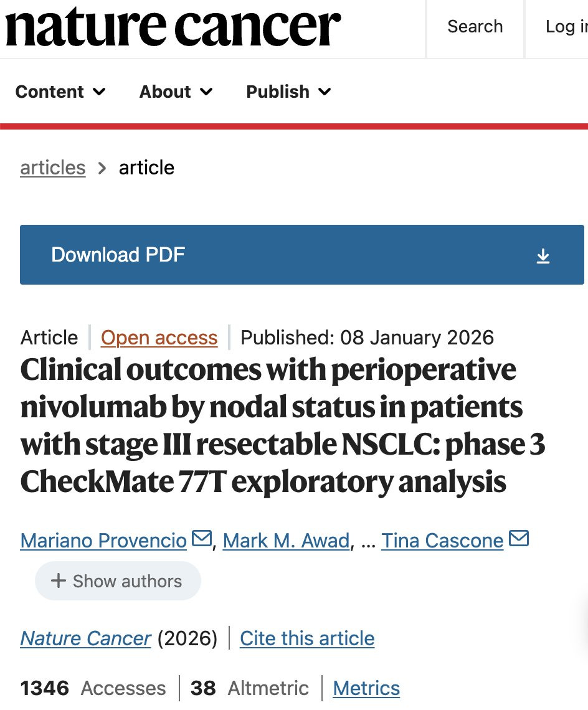The width and height of the screenshot is (588, 710).
Task: Click the Nature Cancer logo
Action: (x=173, y=27)
